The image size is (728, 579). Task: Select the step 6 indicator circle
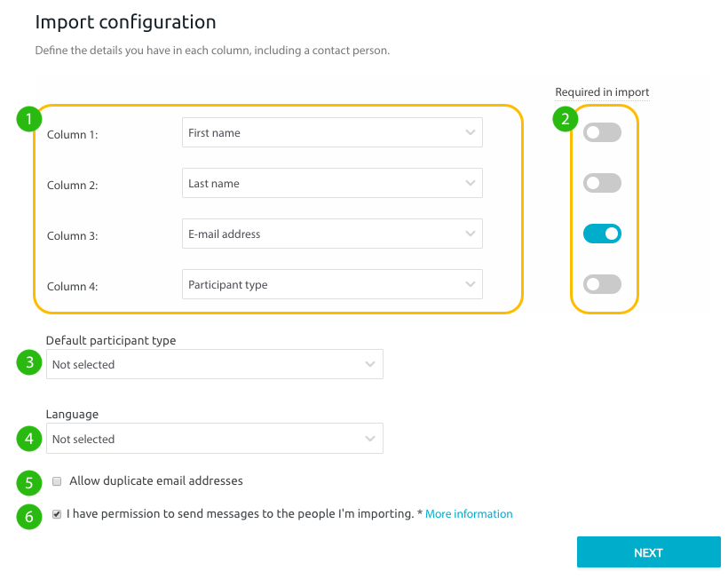point(28,516)
